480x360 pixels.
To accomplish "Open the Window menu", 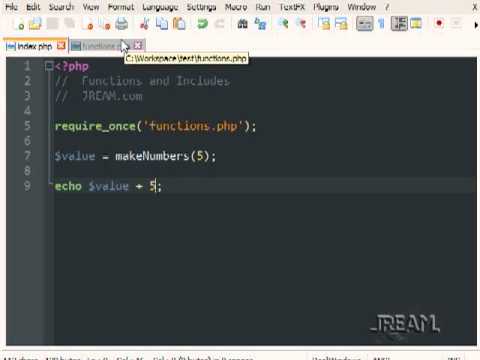I will point(362,7).
